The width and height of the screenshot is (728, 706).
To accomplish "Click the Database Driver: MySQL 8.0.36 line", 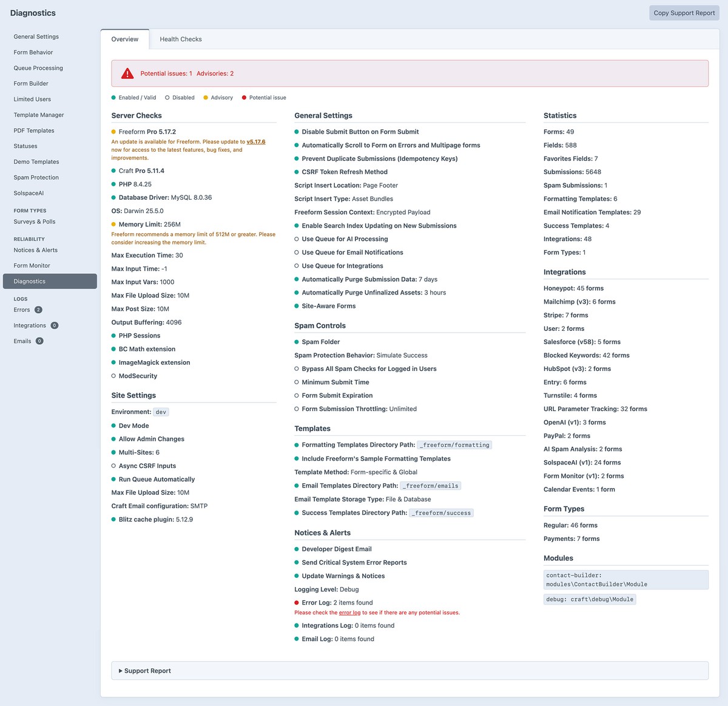I will (165, 198).
